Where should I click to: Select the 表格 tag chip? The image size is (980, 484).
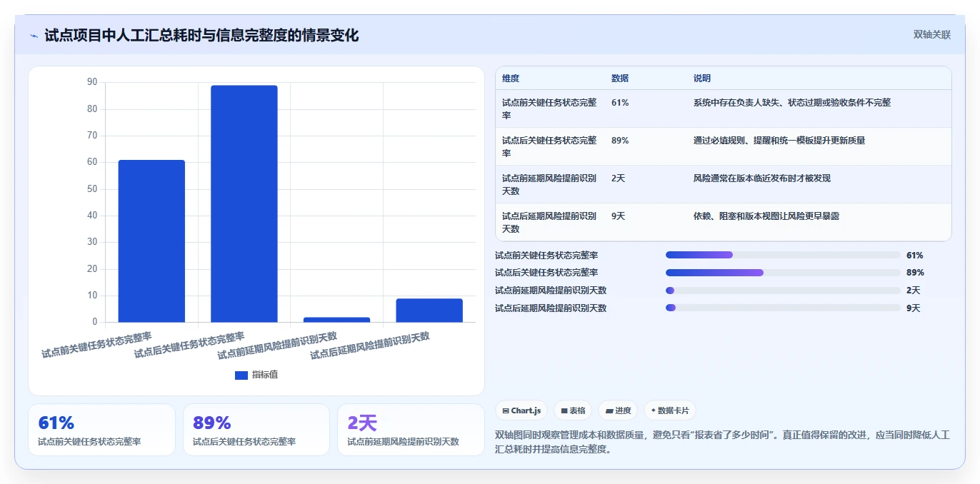pyautogui.click(x=573, y=410)
